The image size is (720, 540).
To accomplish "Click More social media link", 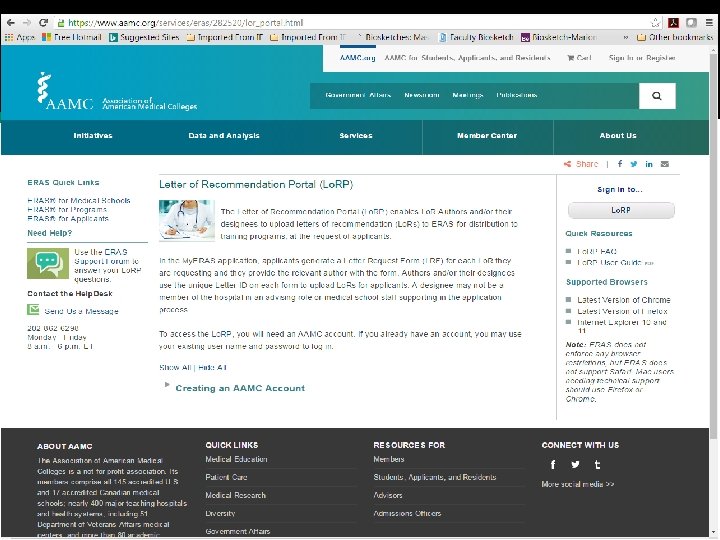I will tap(578, 484).
